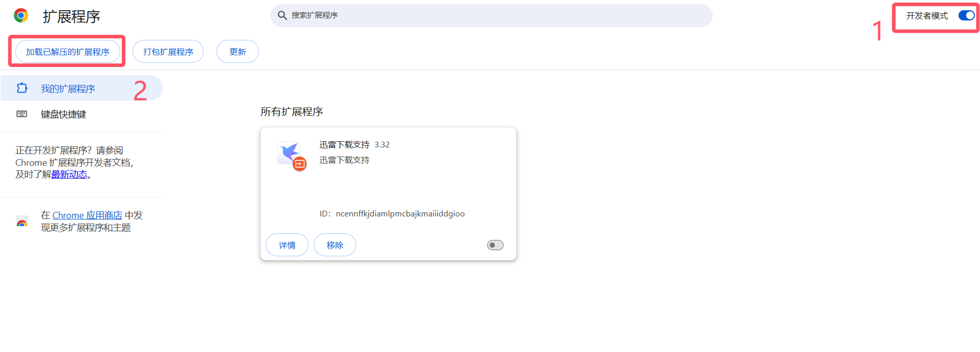Viewport: 980px width, 352px height.
Task: Click the keyboard icon beside 键盘快捷键
Action: coord(22,114)
